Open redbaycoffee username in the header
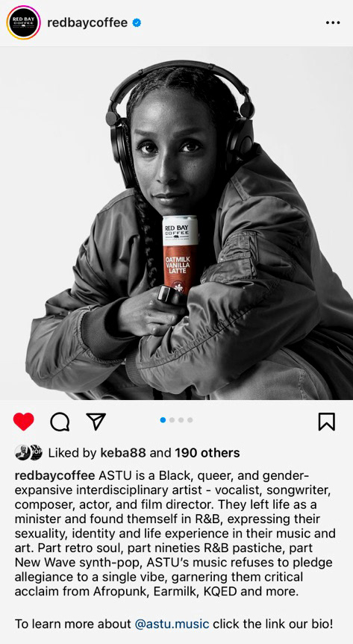353x644 pixels. point(87,22)
